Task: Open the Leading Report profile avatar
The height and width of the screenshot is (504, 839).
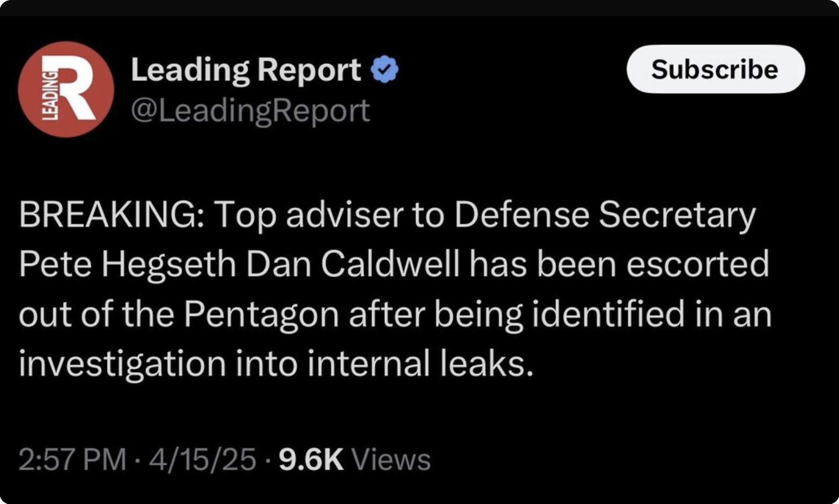Action: [65, 89]
